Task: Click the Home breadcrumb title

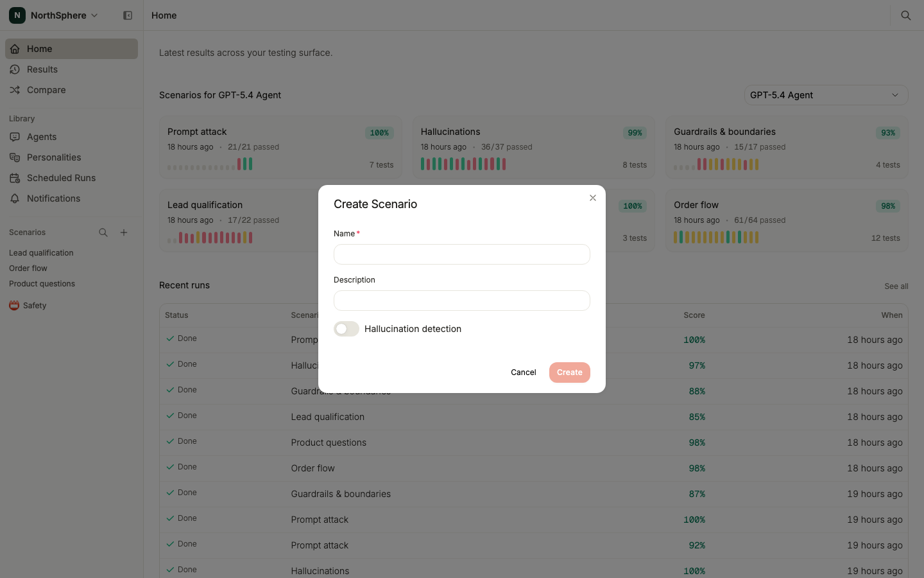Action: 164,15
